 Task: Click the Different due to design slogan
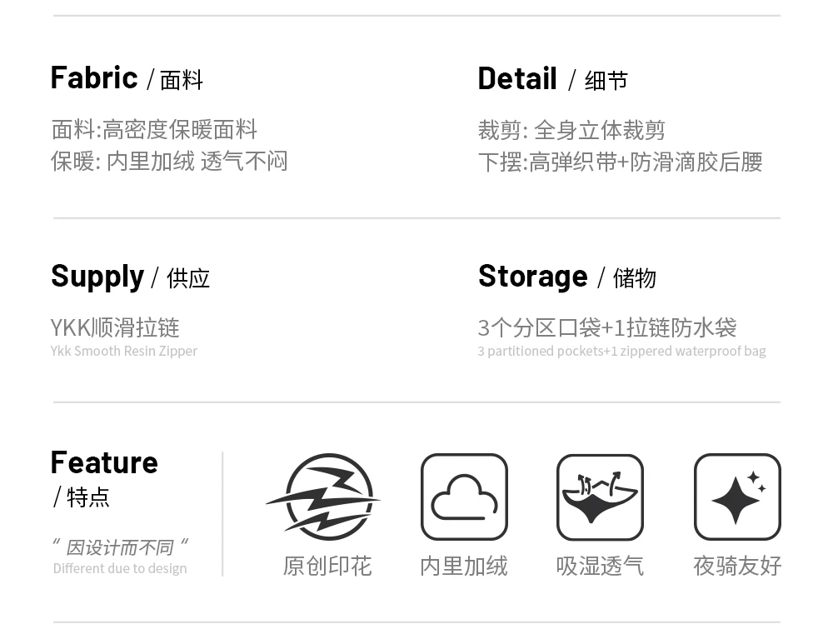[x=120, y=568]
